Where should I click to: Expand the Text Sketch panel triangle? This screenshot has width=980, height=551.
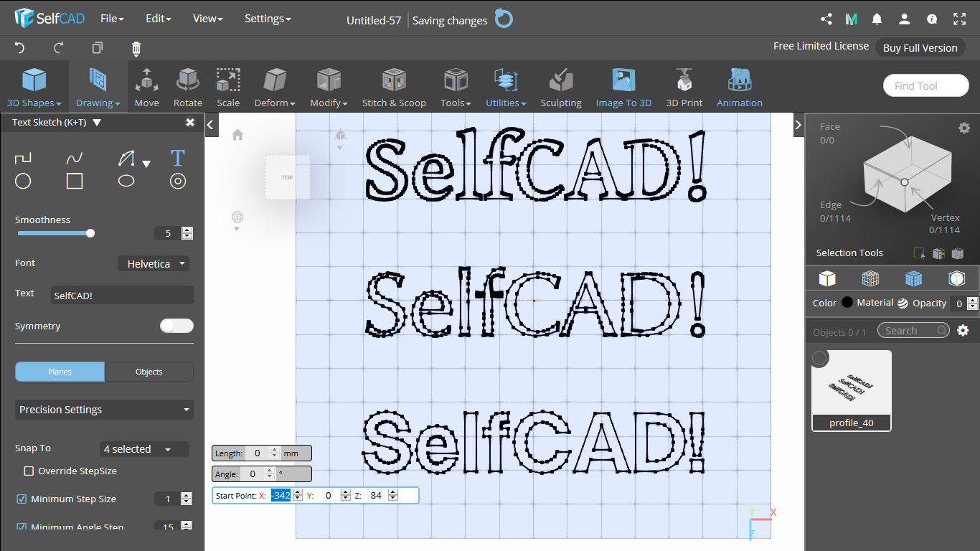[97, 123]
